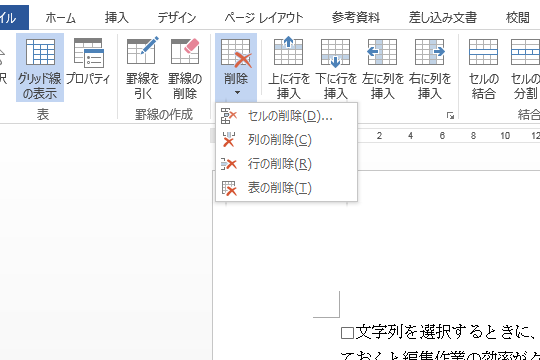Merge cells with セルの結合
The image size is (540, 360).
[484, 68]
